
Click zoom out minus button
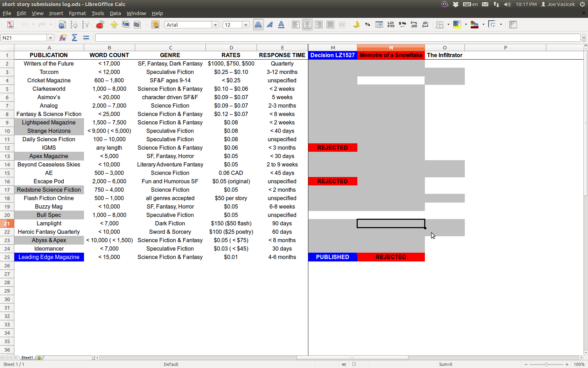(526, 364)
